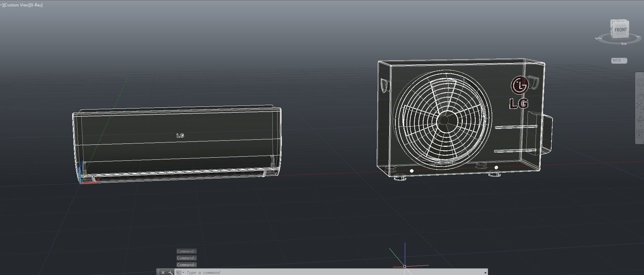Click the W compass direction on ViewCube

pyautogui.click(x=598, y=39)
